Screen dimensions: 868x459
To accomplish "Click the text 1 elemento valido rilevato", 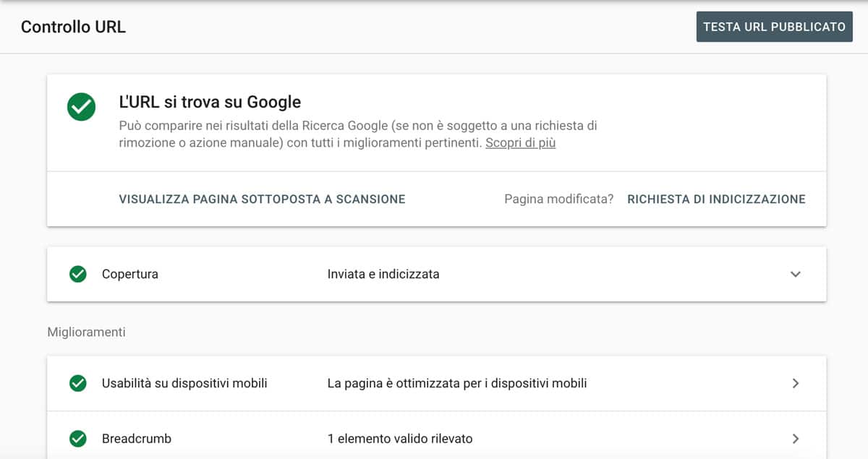I will pos(400,439).
